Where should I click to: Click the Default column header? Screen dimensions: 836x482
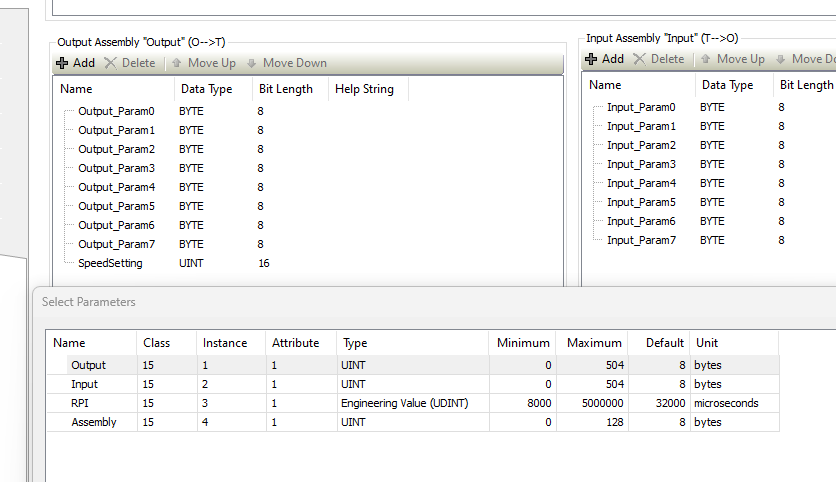pos(664,343)
